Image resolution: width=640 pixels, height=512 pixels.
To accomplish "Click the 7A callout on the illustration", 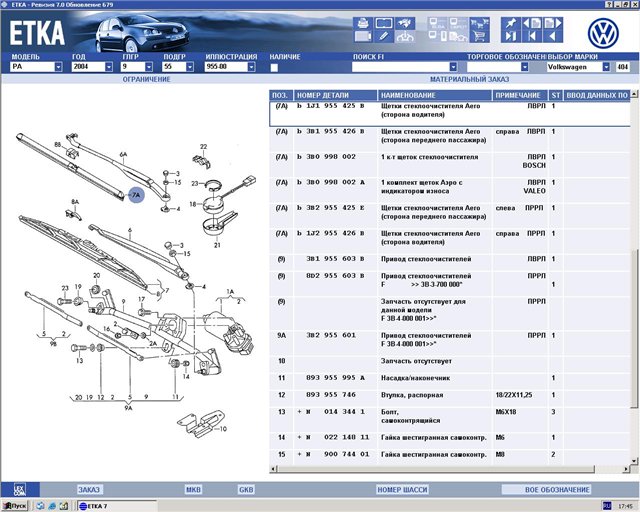I will coord(136,195).
